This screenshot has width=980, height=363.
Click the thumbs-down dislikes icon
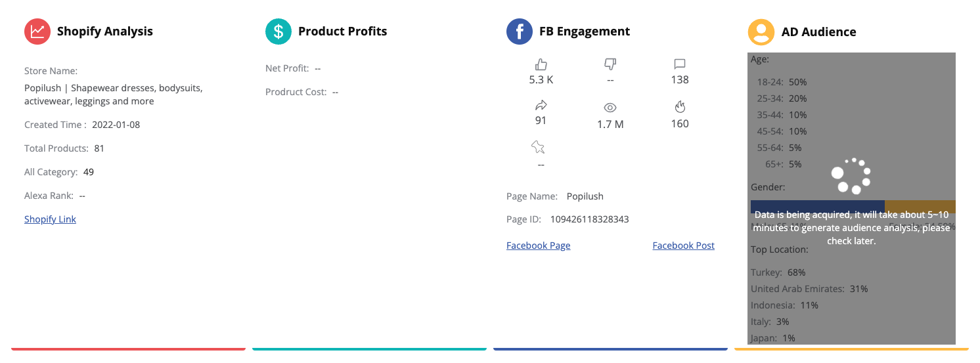tap(610, 64)
